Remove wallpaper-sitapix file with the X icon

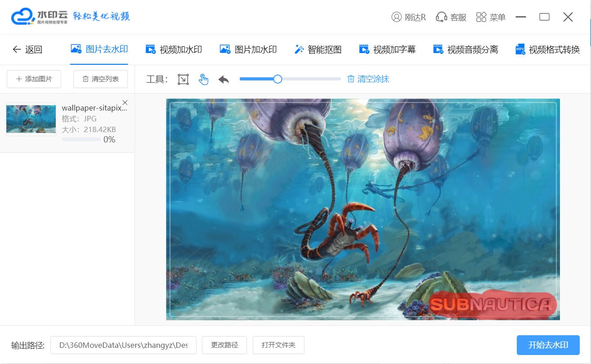[125, 102]
